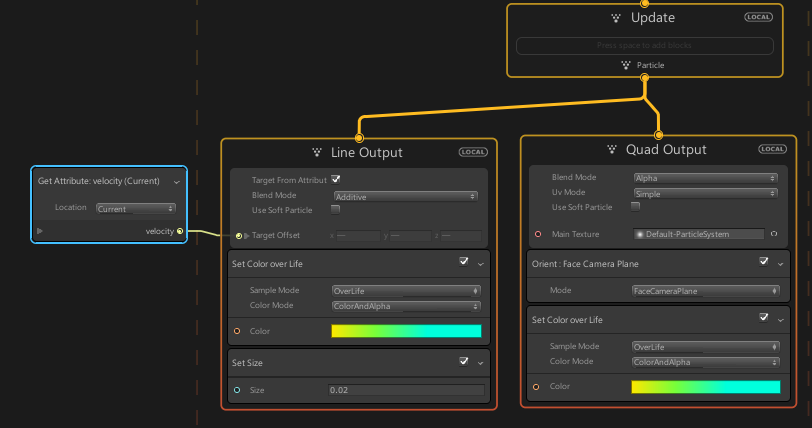The width and height of the screenshot is (812, 428).
Task: Toggle the Target From Attribute checkbox
Action: point(336,179)
